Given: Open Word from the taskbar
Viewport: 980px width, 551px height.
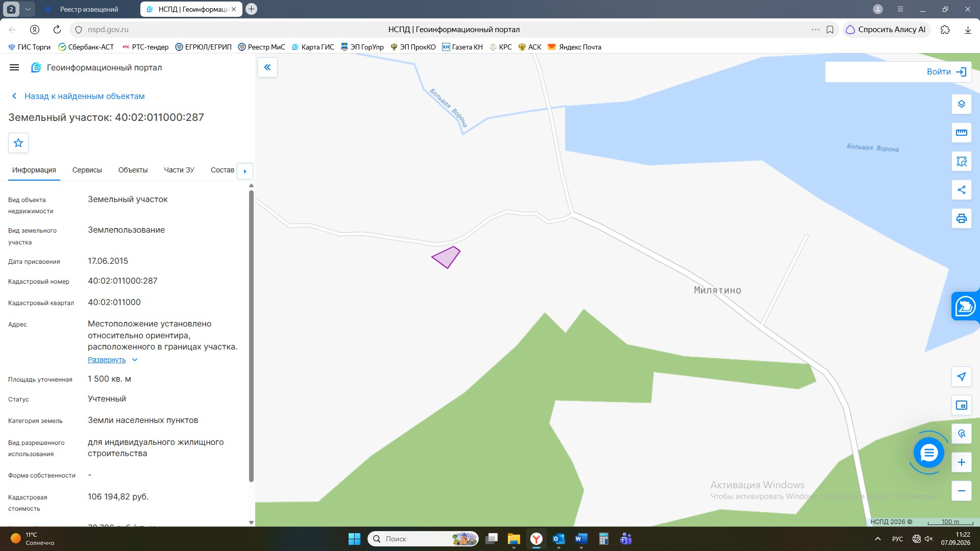Looking at the screenshot, I should pos(581,539).
